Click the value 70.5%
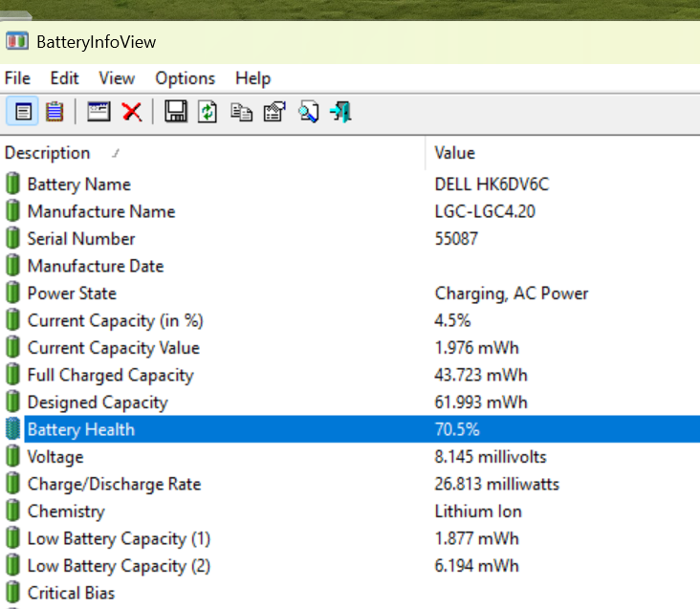700x609 pixels. (x=457, y=429)
